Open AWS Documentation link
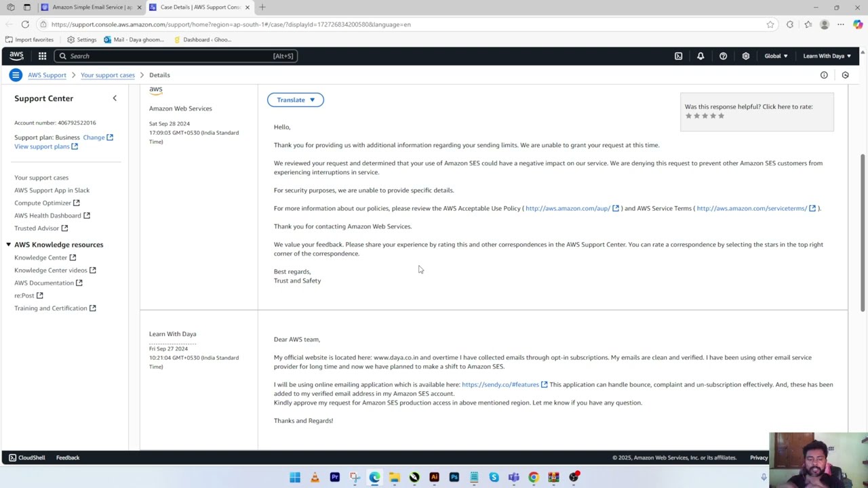 coord(48,283)
